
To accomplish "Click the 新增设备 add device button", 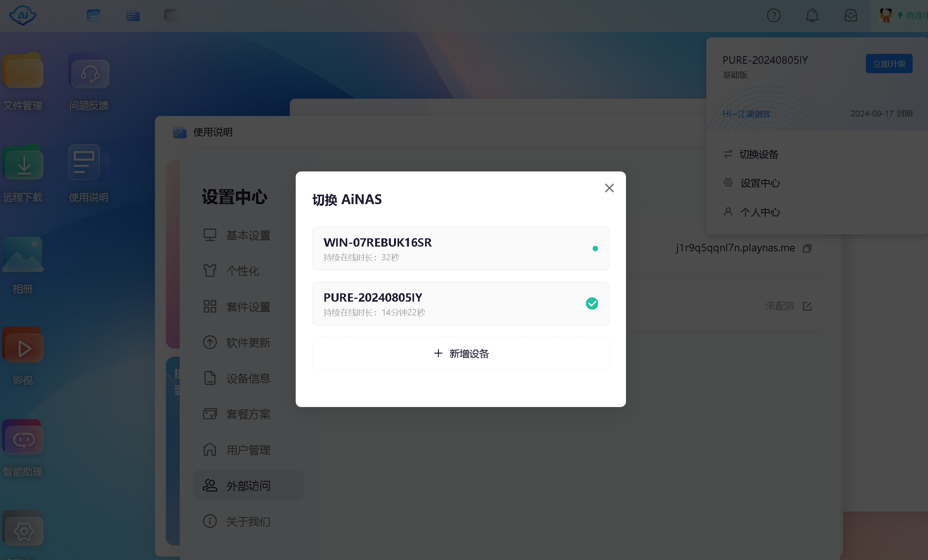I will tap(460, 353).
